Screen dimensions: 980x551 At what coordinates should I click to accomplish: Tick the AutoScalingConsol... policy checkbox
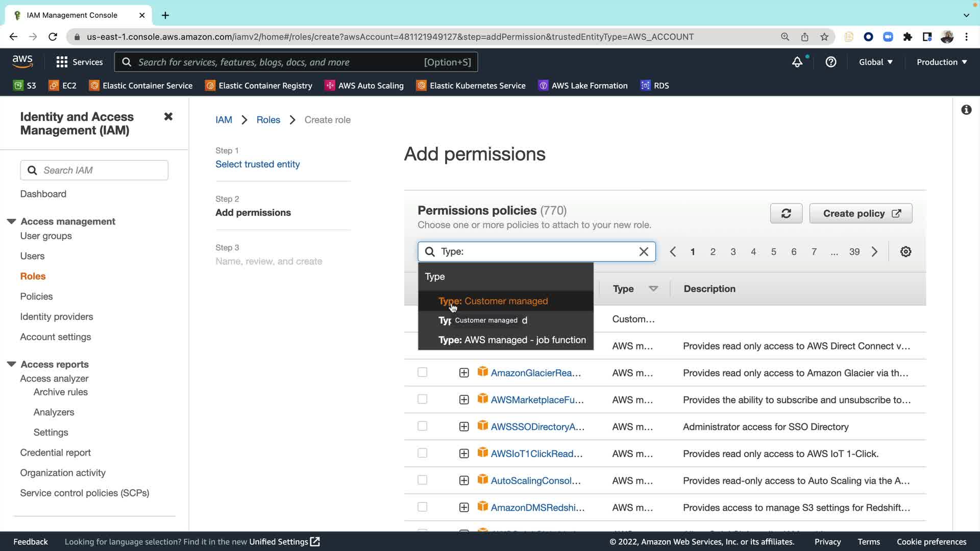pyautogui.click(x=422, y=480)
